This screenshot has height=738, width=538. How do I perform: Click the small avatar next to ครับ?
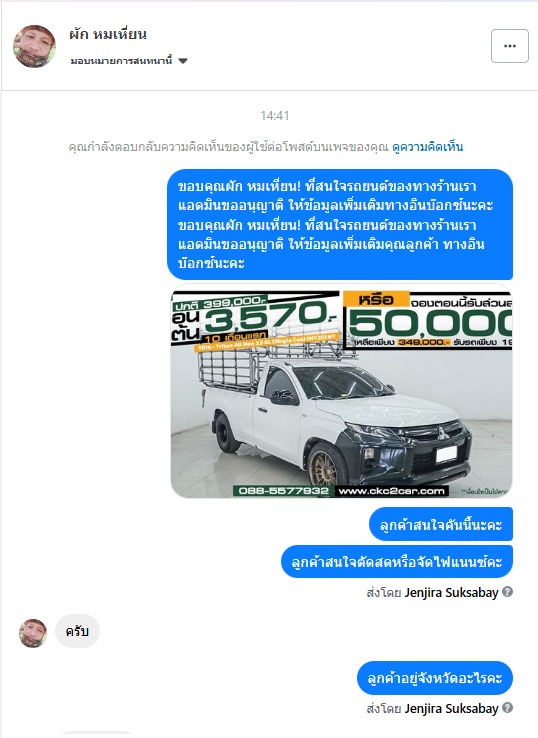point(33,633)
